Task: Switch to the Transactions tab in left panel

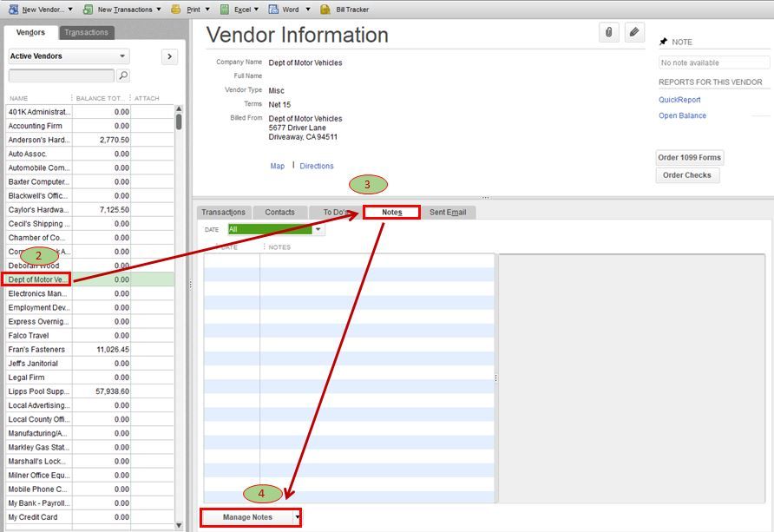Action: [x=87, y=33]
